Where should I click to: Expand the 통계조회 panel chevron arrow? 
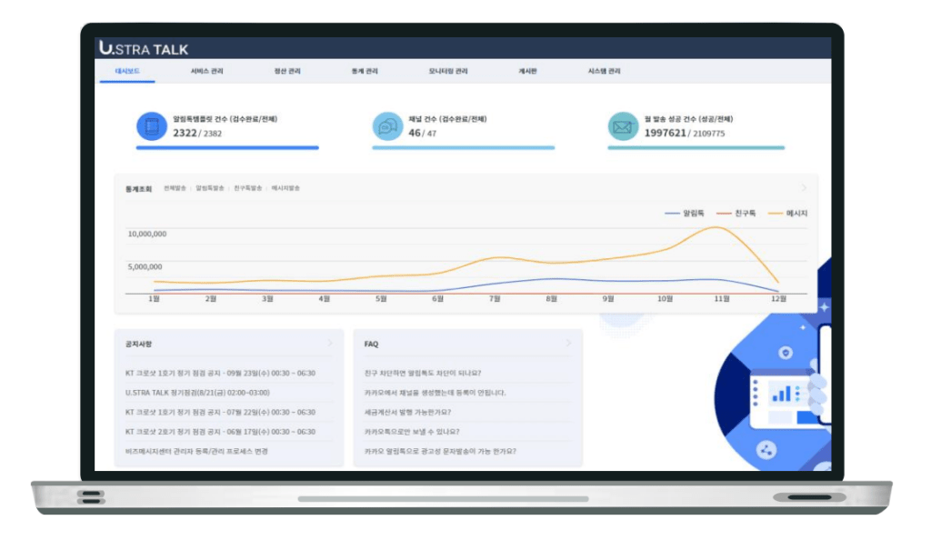[x=804, y=187]
